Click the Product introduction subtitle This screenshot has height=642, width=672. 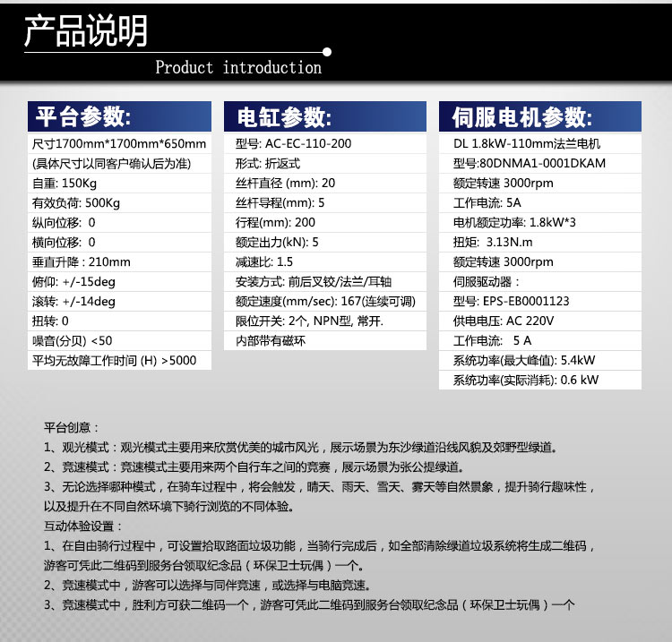point(237,68)
